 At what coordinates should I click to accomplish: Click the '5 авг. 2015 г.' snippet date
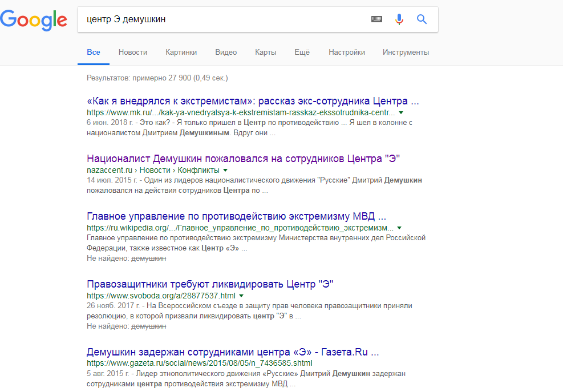coord(108,374)
